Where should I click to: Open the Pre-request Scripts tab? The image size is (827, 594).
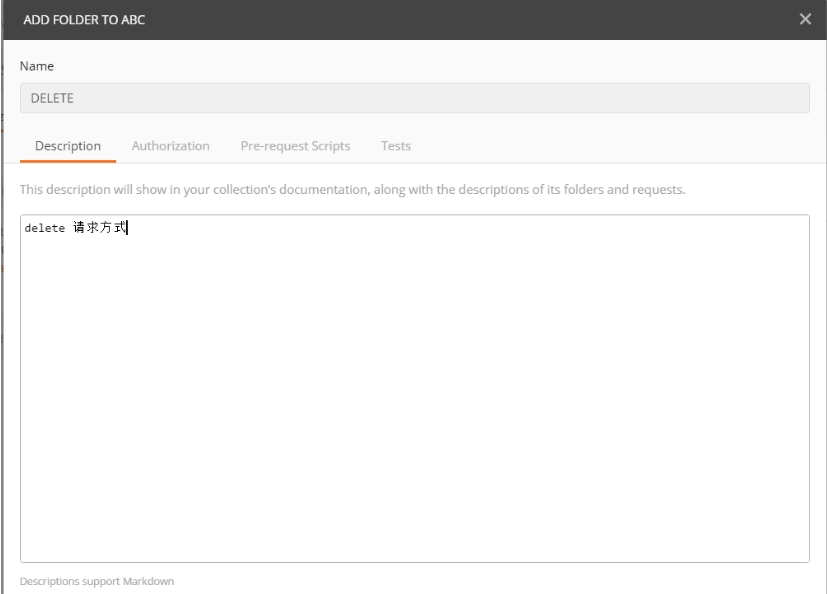[295, 146]
